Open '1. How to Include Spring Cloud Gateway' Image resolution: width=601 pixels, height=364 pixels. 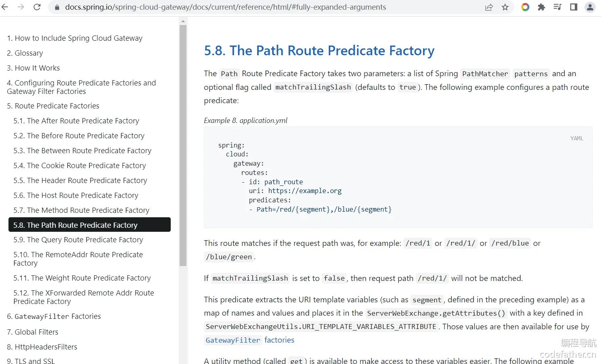(75, 38)
